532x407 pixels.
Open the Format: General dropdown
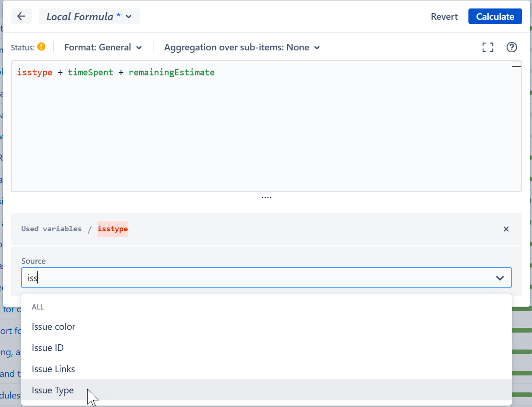[x=103, y=47]
